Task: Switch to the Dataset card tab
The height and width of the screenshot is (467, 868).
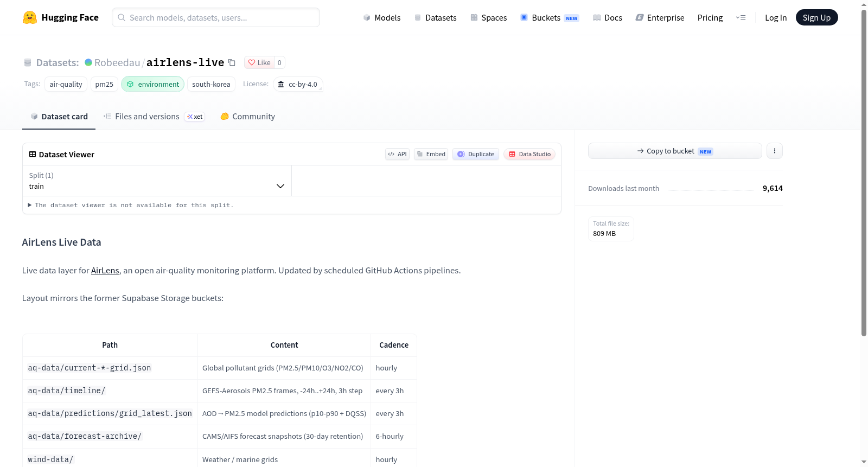Action: (59, 117)
